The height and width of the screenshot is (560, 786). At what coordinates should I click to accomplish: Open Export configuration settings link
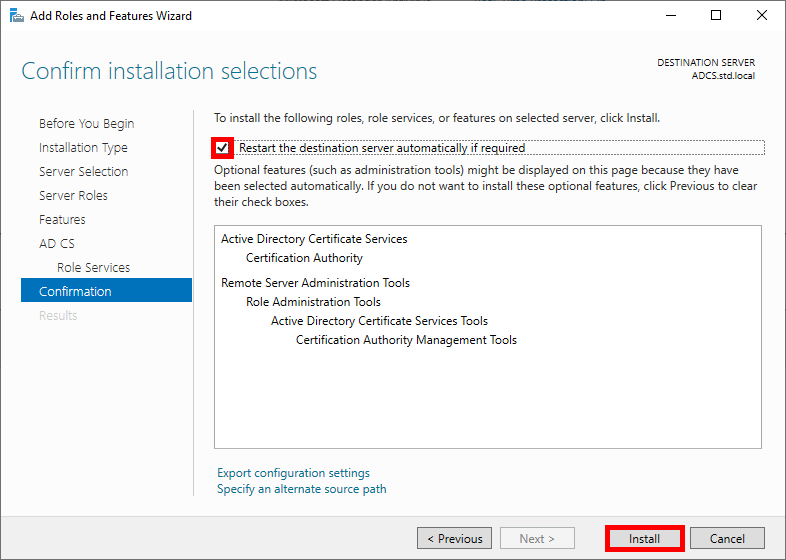tap(293, 473)
